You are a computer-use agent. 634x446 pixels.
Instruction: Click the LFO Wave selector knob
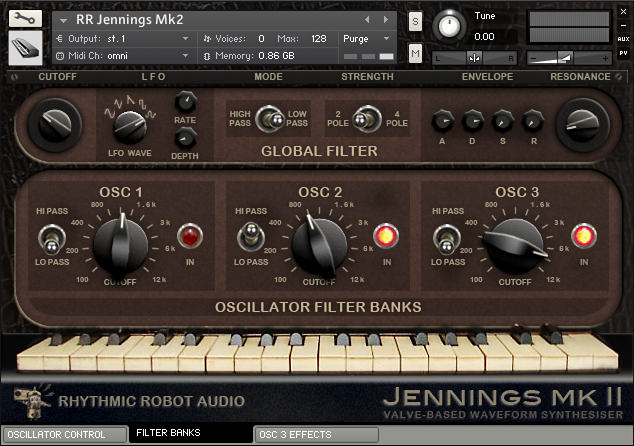point(129,127)
